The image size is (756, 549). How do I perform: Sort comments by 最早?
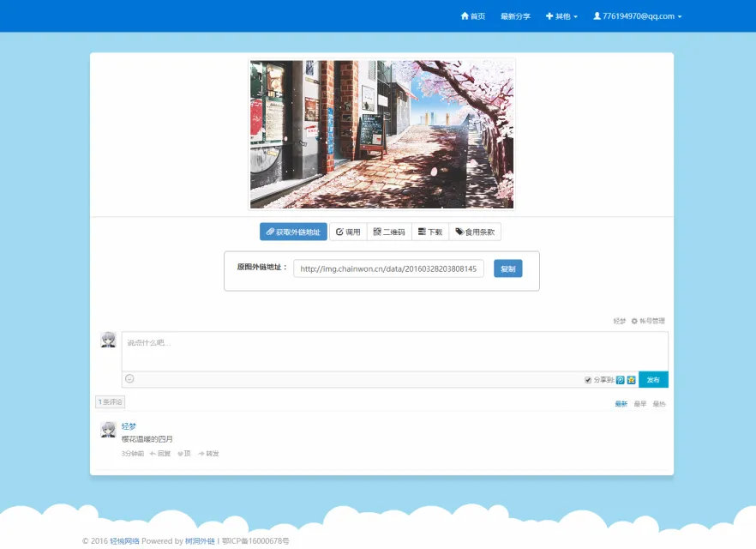639,404
